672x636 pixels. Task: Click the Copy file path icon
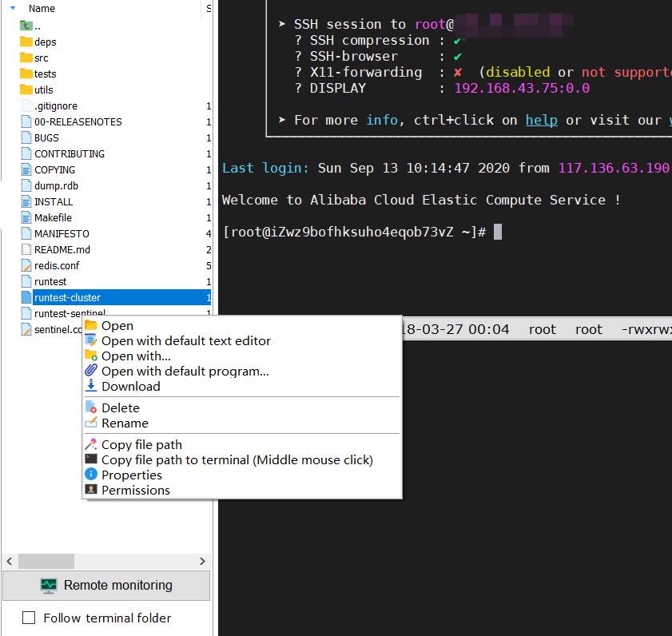click(91, 445)
